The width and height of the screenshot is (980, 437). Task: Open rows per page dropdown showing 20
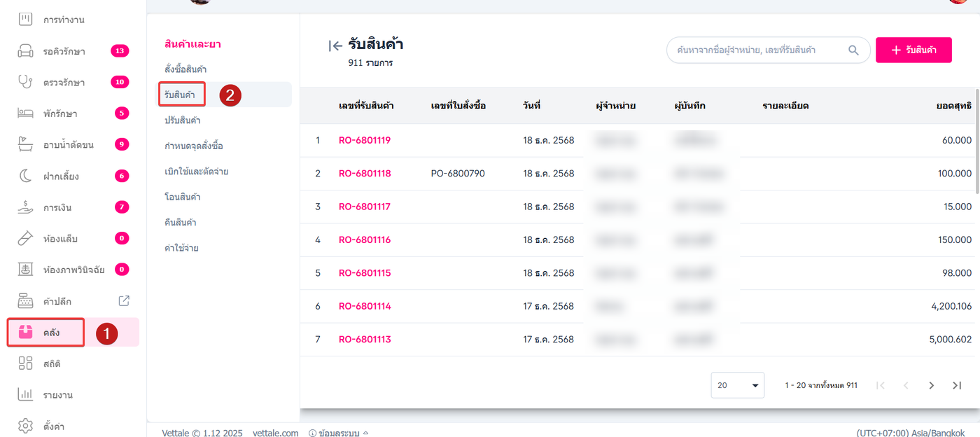[x=737, y=385]
